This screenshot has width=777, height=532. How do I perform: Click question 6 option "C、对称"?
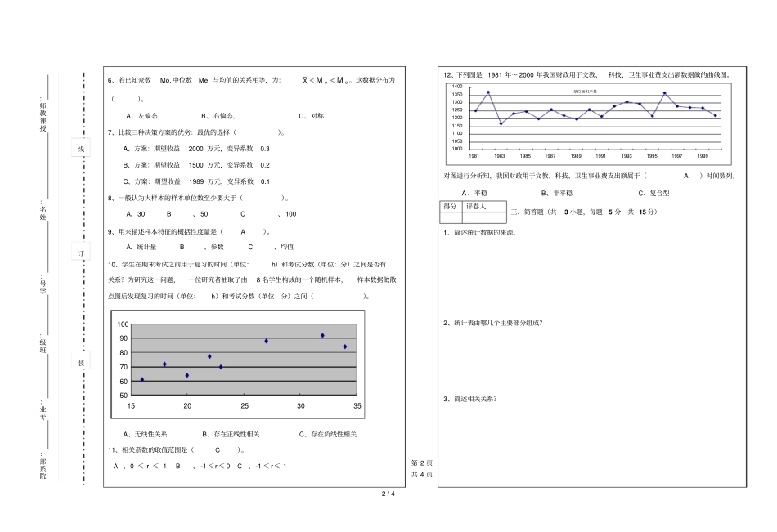pos(311,116)
